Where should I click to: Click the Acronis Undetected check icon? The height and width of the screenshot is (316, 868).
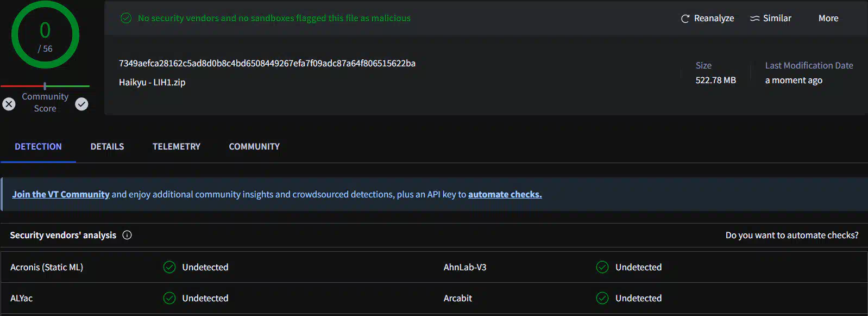click(169, 267)
